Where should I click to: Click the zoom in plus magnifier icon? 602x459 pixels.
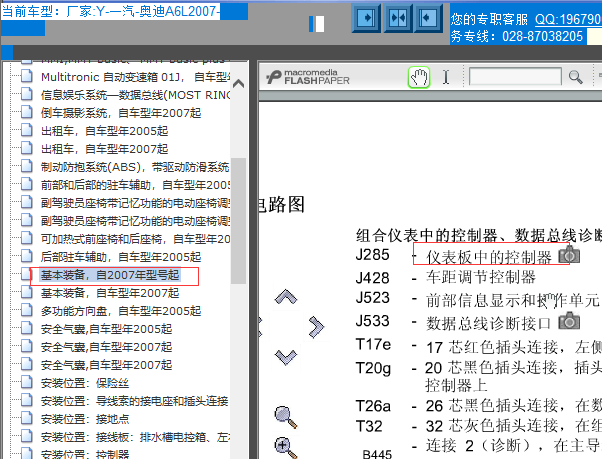286,447
